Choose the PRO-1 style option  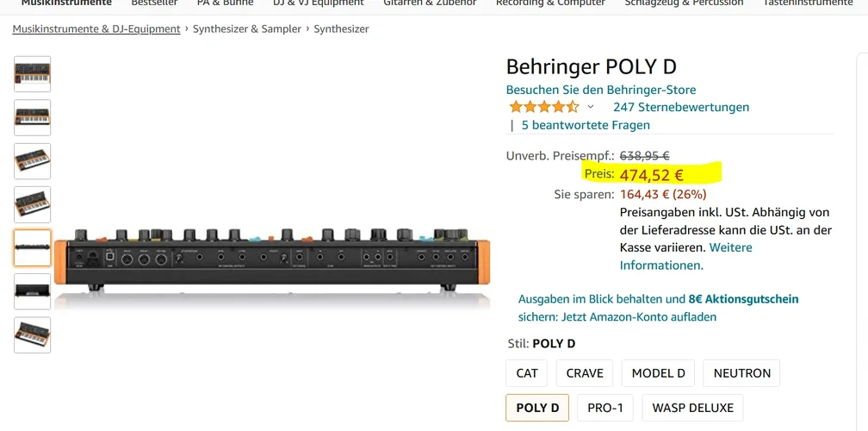605,408
